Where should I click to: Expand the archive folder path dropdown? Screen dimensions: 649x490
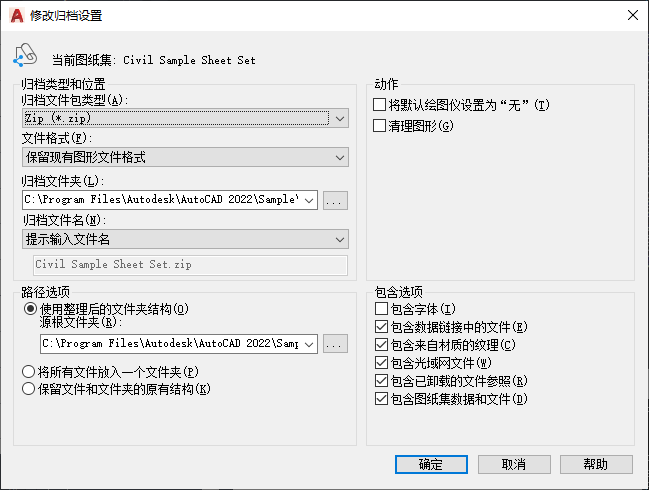[x=308, y=200]
